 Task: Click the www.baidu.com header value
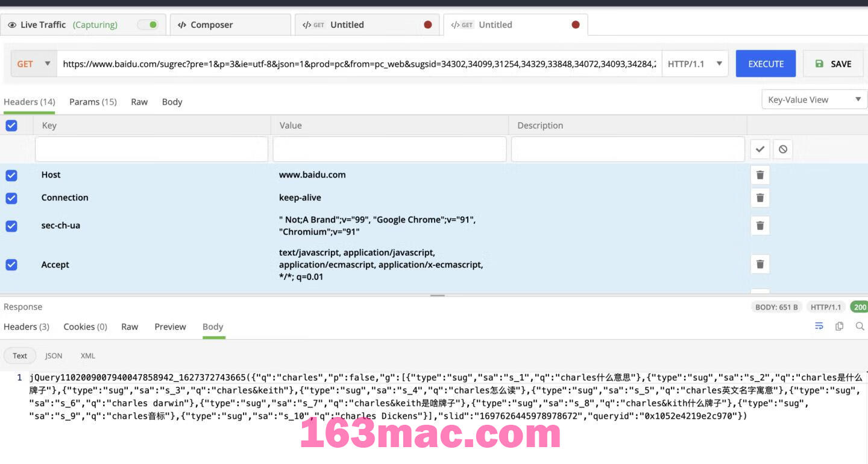pos(312,174)
